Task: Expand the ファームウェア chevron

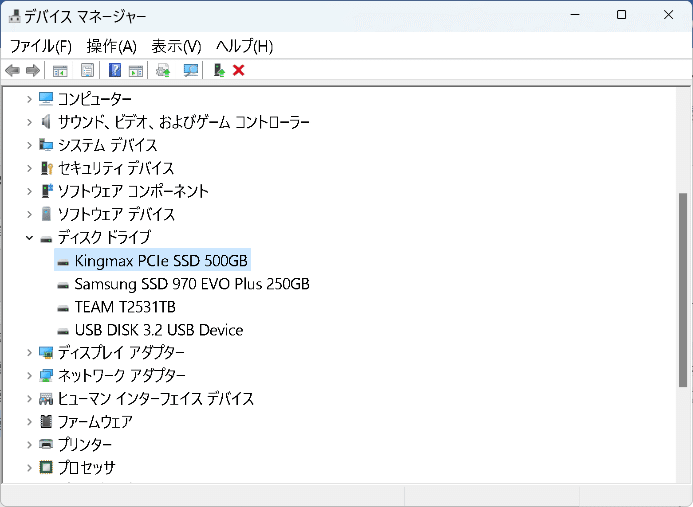Action: [29, 422]
